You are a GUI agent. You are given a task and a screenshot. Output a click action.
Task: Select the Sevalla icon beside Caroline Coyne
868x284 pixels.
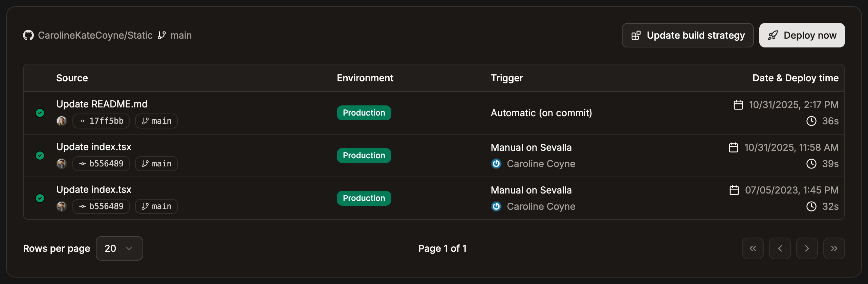[x=496, y=164]
